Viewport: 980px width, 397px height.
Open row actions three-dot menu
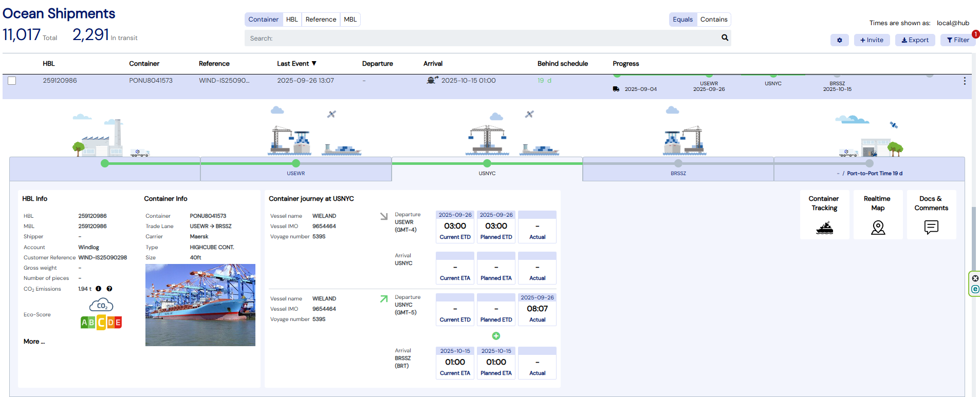coord(964,81)
